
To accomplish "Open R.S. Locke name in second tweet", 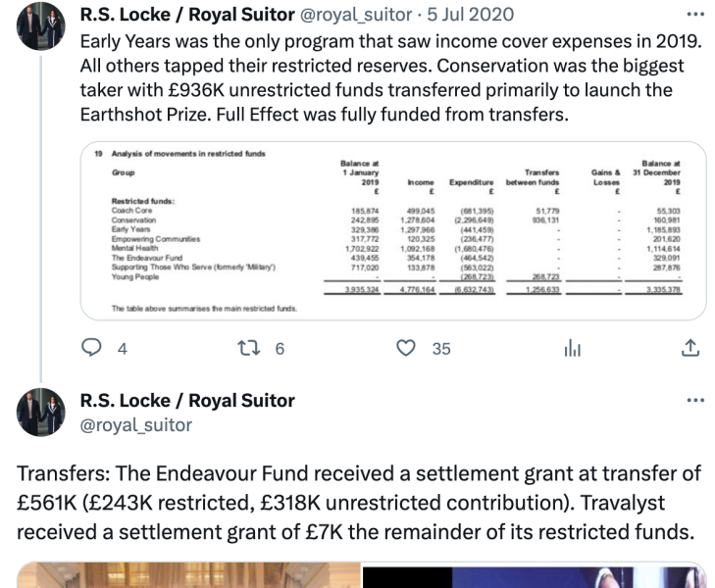I will [x=187, y=401].
